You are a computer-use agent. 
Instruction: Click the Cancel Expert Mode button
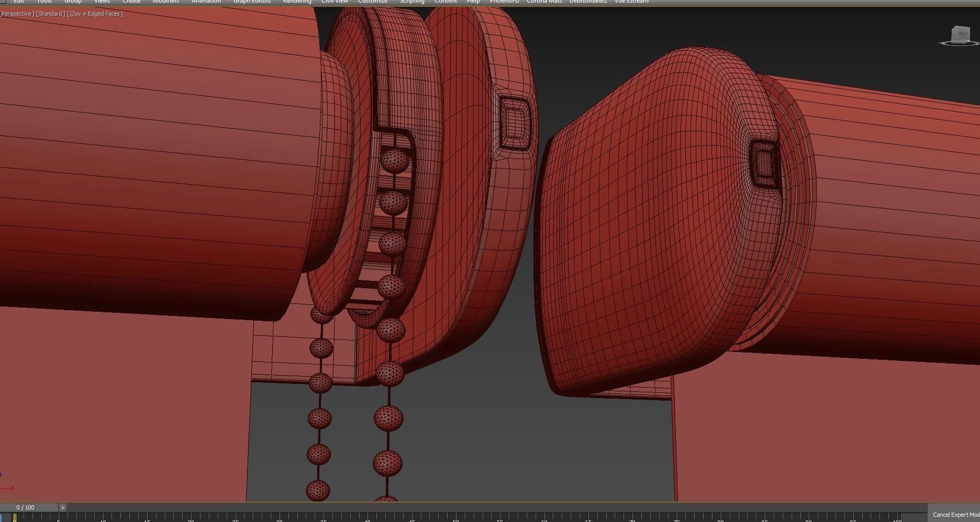(955, 515)
